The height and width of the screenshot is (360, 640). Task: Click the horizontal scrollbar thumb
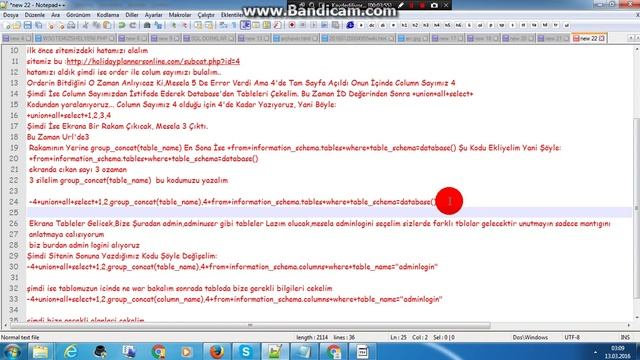point(250,326)
